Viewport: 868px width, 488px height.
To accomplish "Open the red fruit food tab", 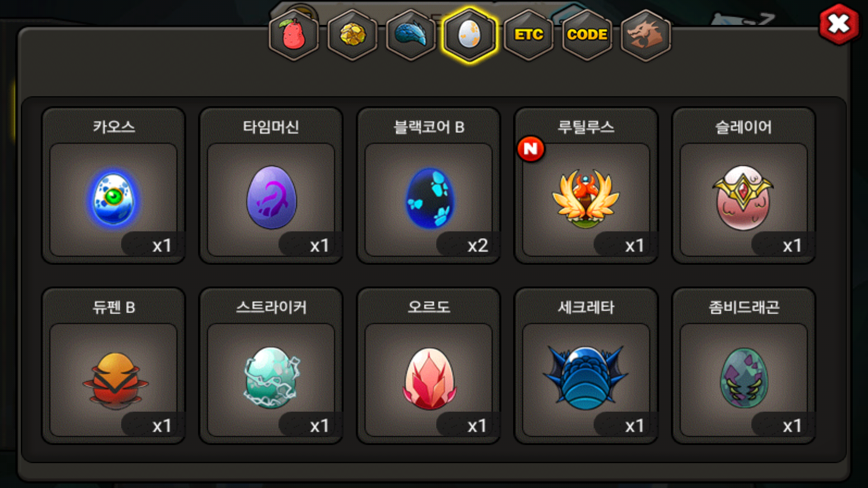I will point(294,35).
